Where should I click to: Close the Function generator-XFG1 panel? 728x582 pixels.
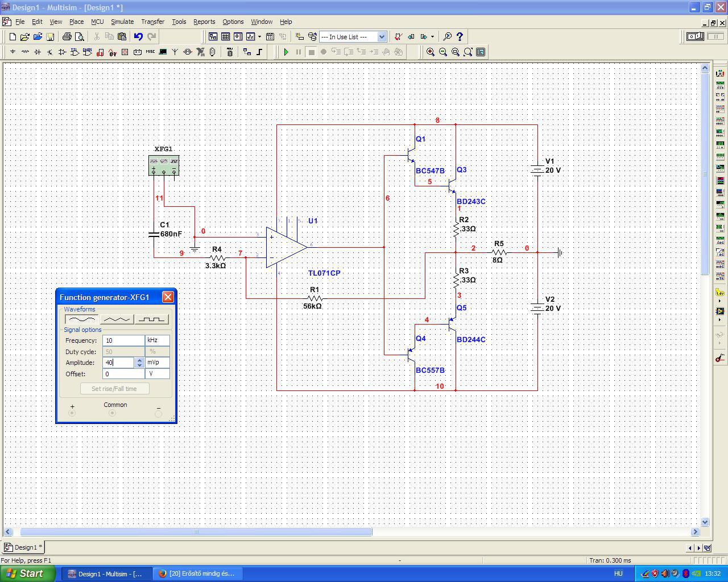[x=168, y=297]
